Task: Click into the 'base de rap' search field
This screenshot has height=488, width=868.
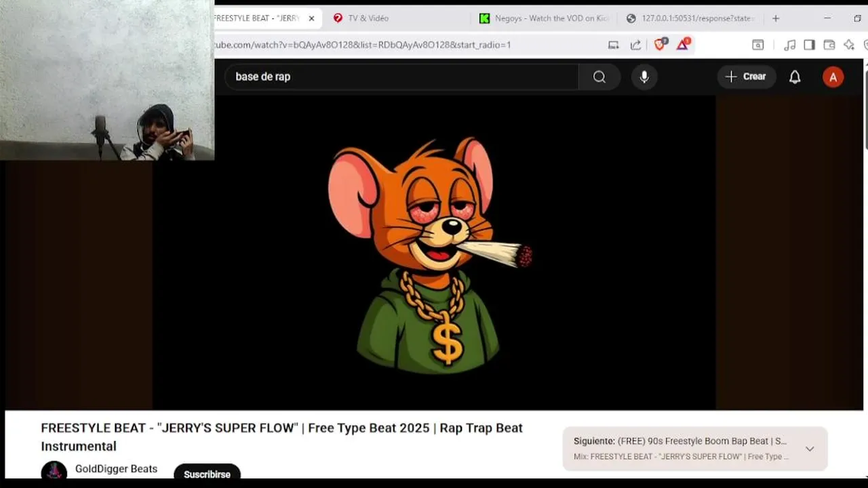Action: coord(401,77)
